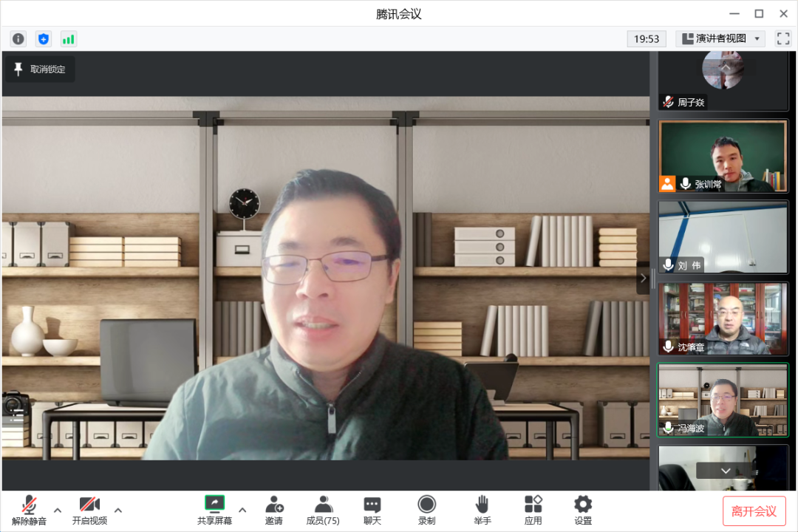Unpin video with 取消锁定
798x532 pixels.
[x=41, y=69]
